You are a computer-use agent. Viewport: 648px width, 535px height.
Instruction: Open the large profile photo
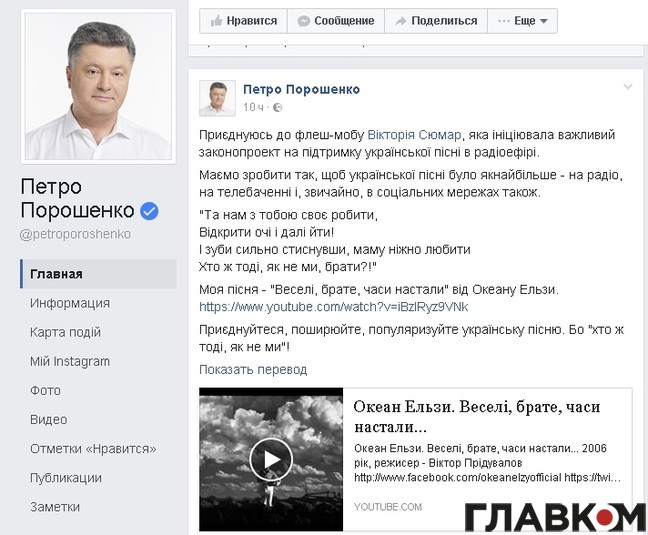click(98, 86)
